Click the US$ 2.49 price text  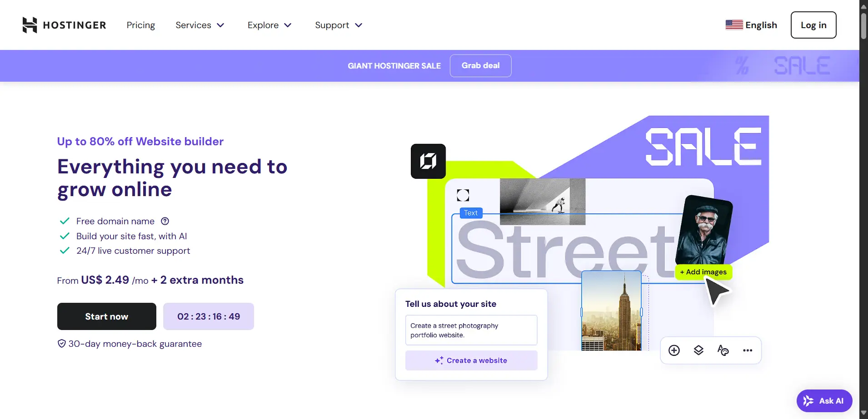tap(105, 280)
